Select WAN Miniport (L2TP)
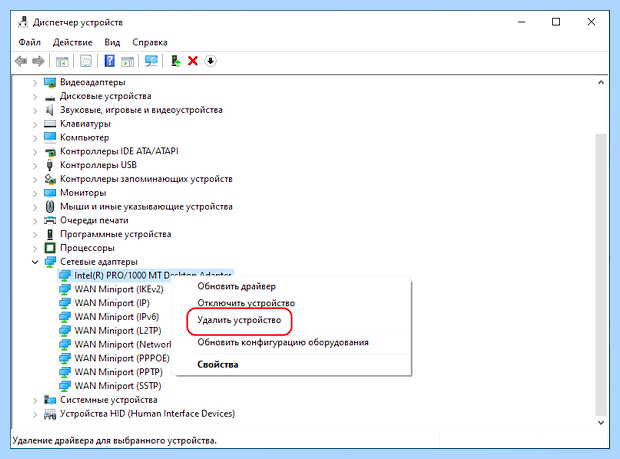620x459 pixels. 118,331
